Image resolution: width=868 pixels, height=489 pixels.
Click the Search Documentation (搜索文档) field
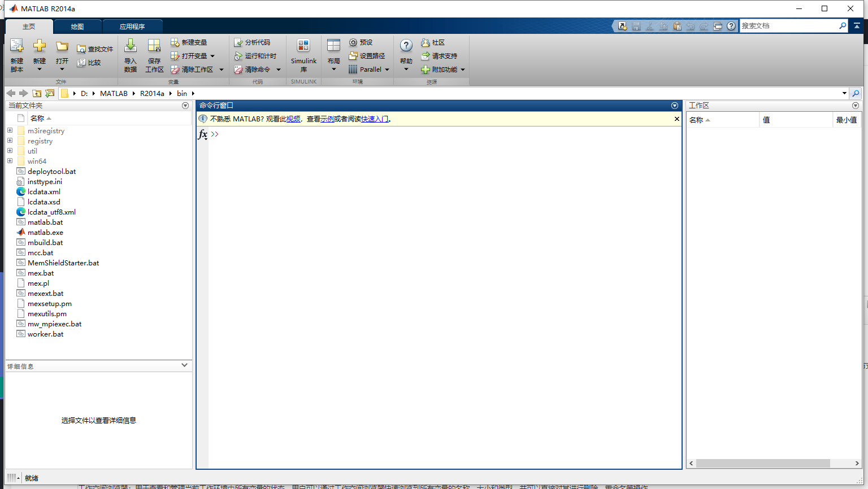pyautogui.click(x=789, y=26)
